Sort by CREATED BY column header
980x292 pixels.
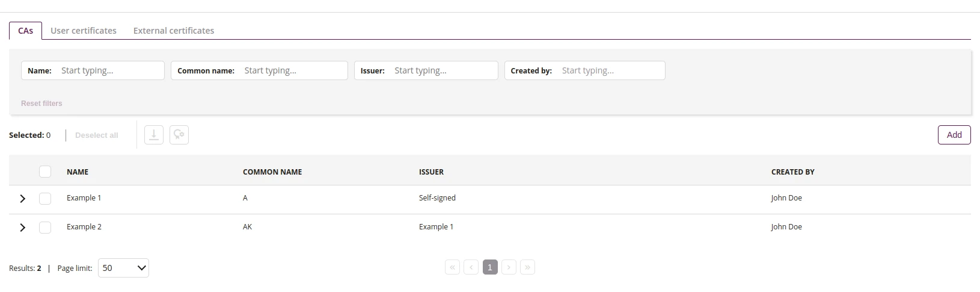793,172
